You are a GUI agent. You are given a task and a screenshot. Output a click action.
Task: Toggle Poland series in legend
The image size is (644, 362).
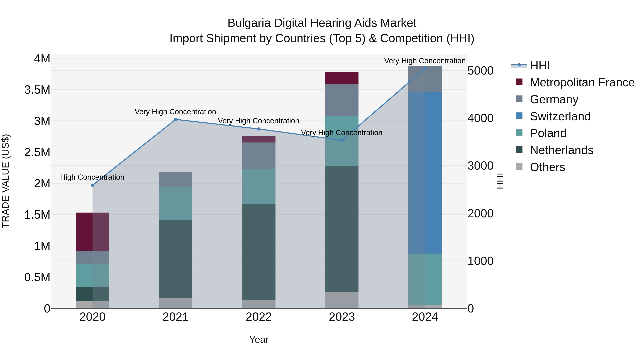pos(541,133)
